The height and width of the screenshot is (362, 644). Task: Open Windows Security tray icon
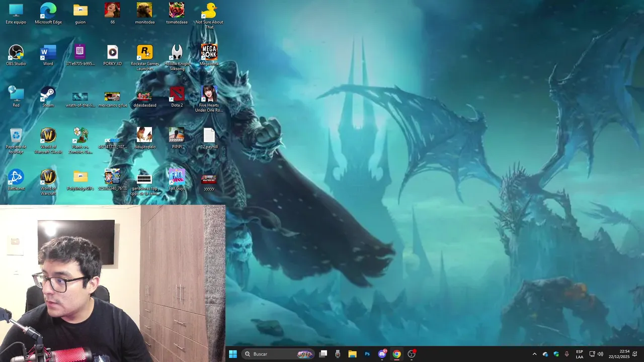pyautogui.click(x=556, y=354)
